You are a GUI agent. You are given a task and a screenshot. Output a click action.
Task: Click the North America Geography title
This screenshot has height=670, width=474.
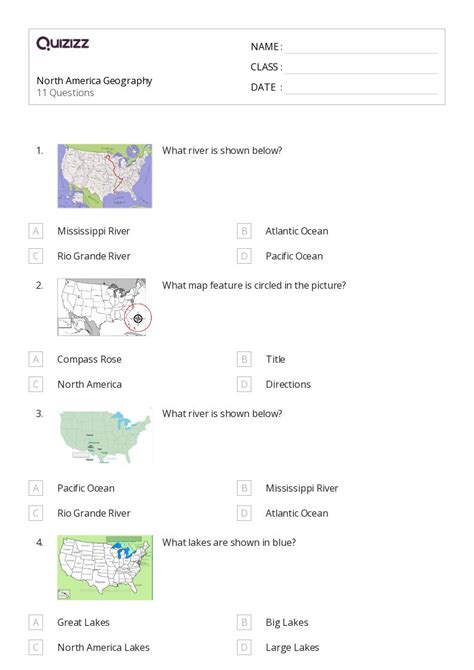[94, 81]
